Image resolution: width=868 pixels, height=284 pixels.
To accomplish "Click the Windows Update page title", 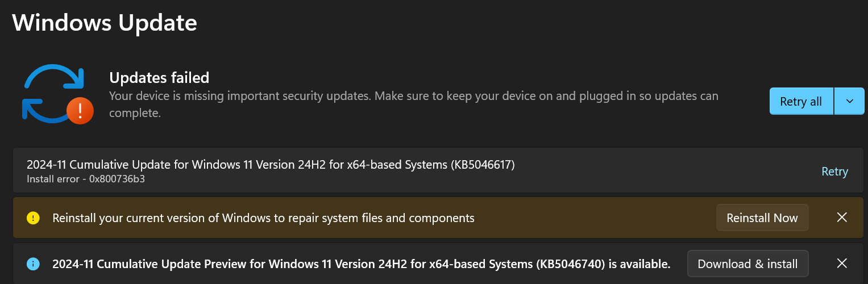I will coord(105,23).
